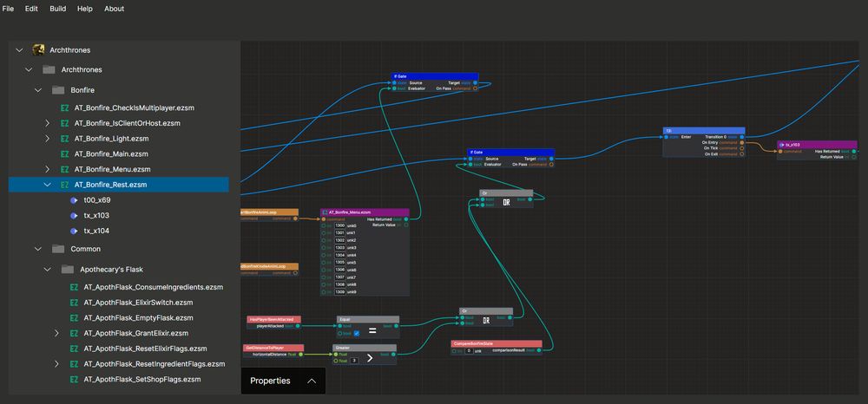
Task: Click Transition 0 state output port
Action: click(x=741, y=136)
